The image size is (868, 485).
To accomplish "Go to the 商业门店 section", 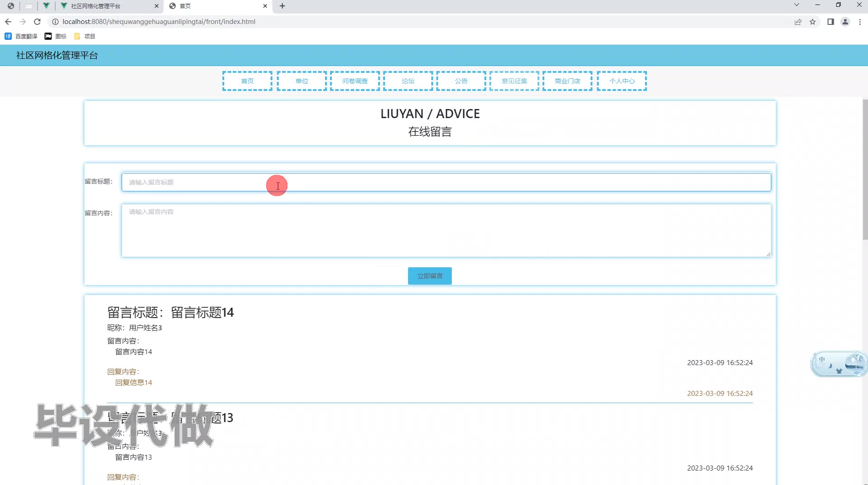I will tap(567, 81).
